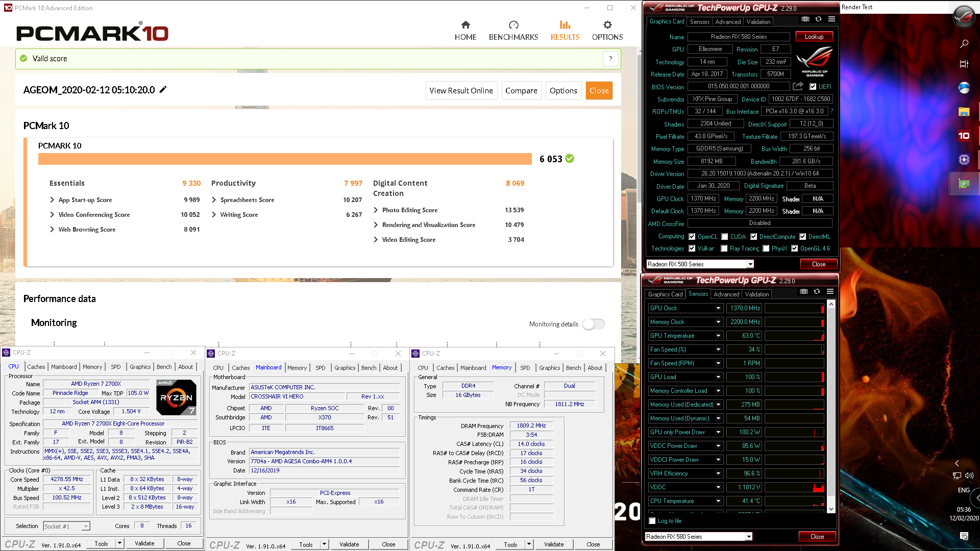Open hamburger menu in lower GPU-Z
Image resolution: width=980 pixels, height=551 pixels.
pyautogui.click(x=830, y=291)
